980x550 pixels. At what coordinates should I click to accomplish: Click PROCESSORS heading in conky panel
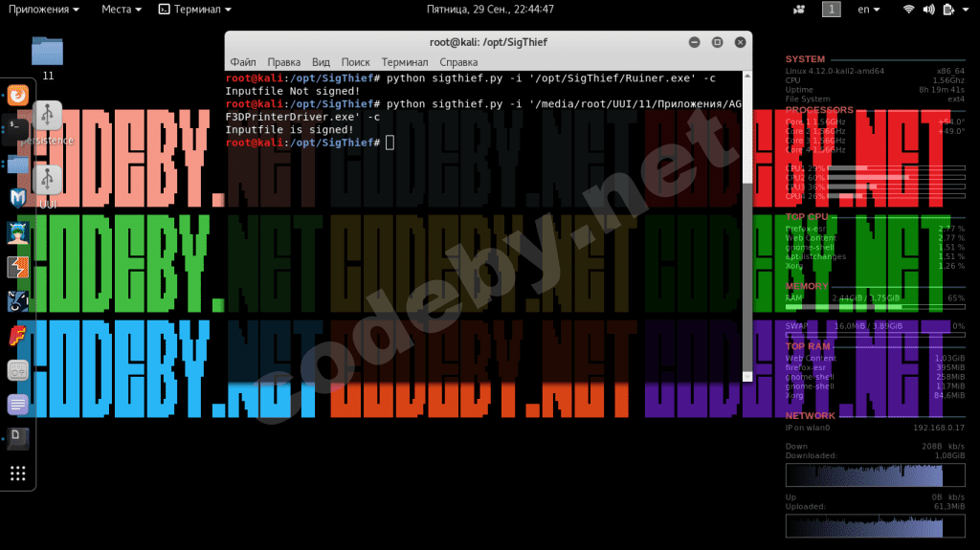coord(819,110)
